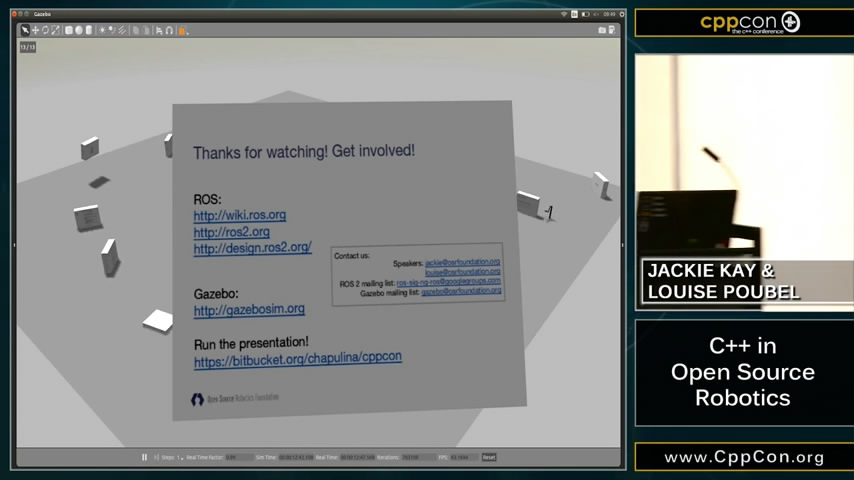Click the Iterations value field
The image size is (854, 480).
click(418, 457)
